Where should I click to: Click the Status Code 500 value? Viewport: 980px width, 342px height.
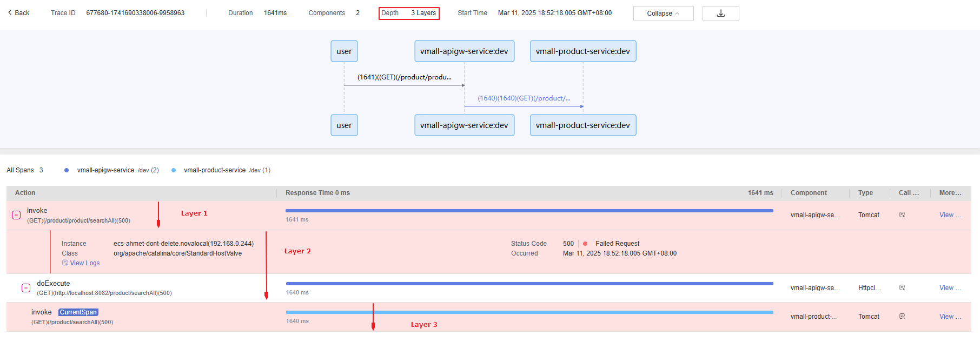coord(568,244)
